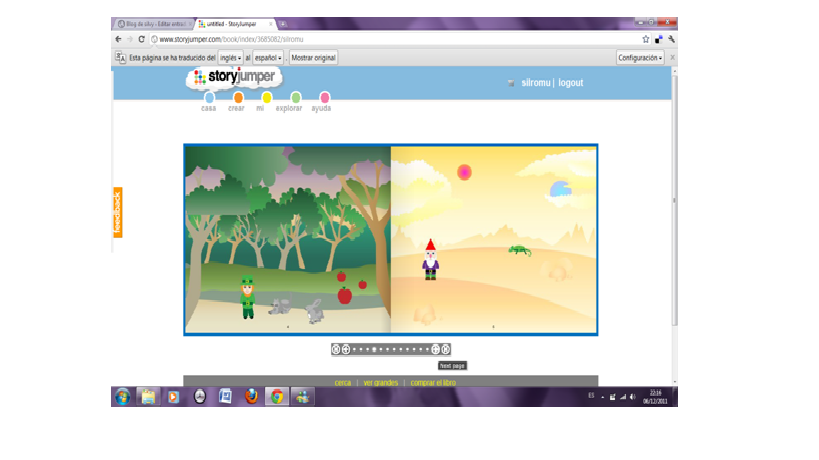
Task: Click the Mostrar original button
Action: [313, 58]
